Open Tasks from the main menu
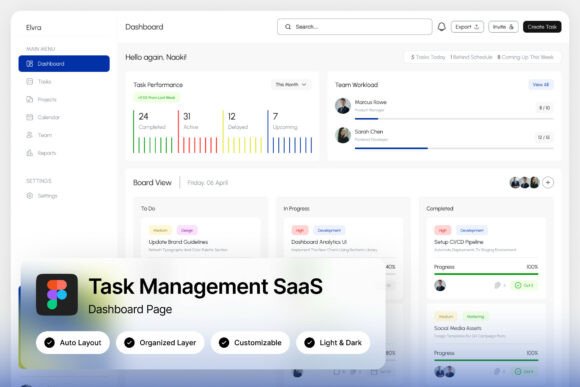Image resolution: width=580 pixels, height=387 pixels. tap(64, 81)
